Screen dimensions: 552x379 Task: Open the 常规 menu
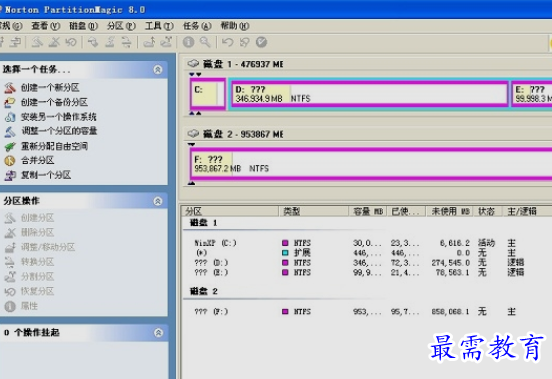(11, 26)
